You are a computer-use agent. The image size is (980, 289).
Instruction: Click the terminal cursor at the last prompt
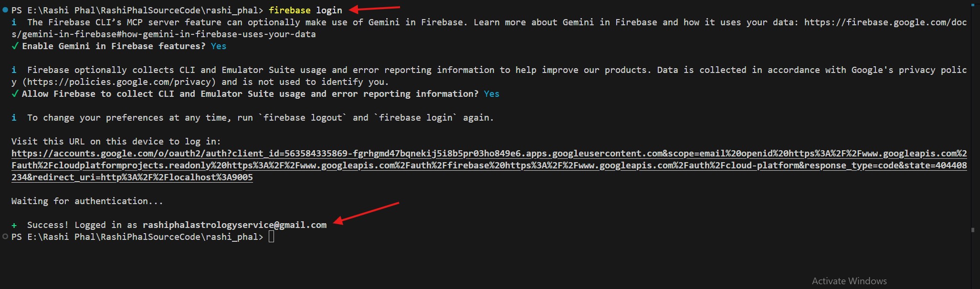click(x=271, y=237)
